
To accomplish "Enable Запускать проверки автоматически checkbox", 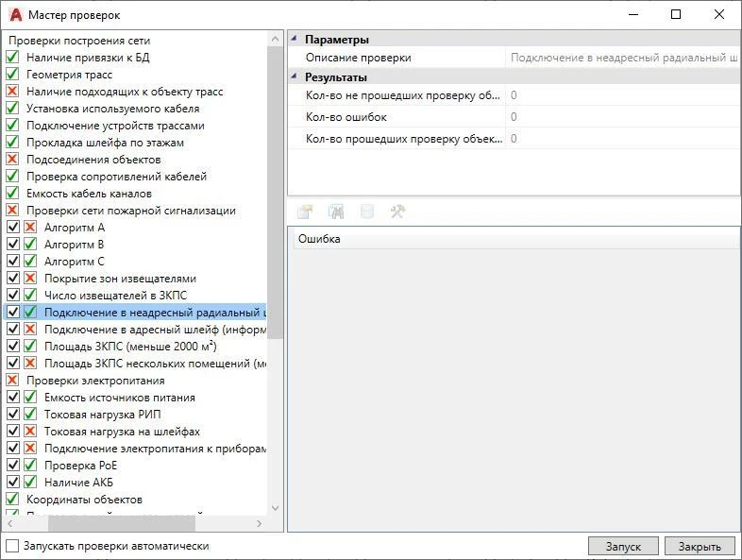I will 12,546.
